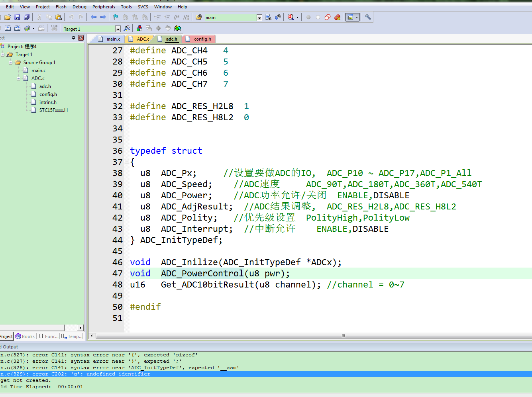Open the window layout dropdown arrow
Screen dimensions: 532x397
point(357,17)
